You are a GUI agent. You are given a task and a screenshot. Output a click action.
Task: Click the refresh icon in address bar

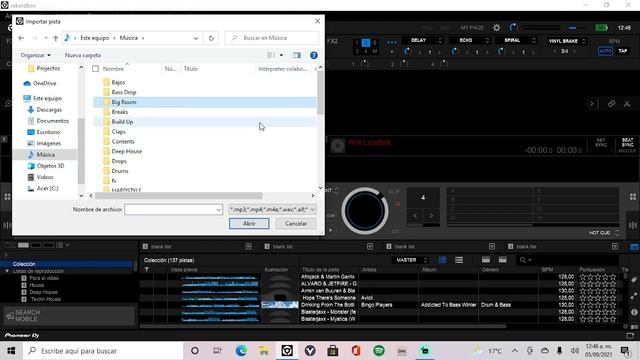click(x=211, y=38)
